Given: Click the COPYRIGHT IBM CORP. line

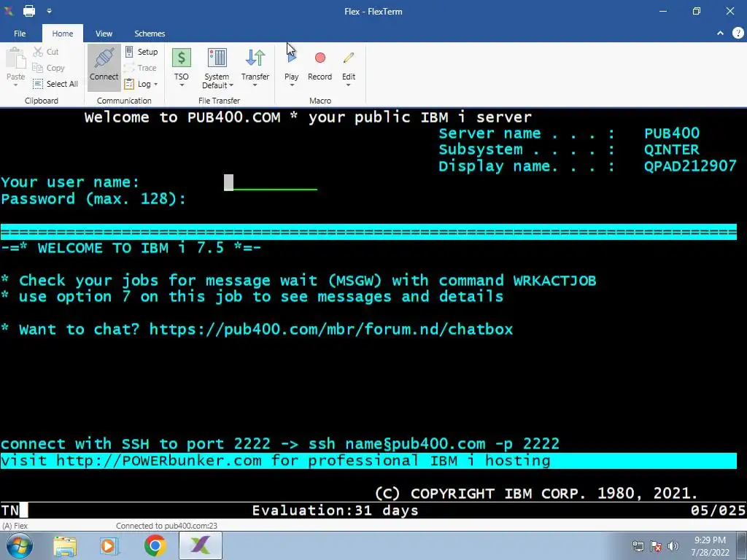Looking at the screenshot, I should 536,494.
